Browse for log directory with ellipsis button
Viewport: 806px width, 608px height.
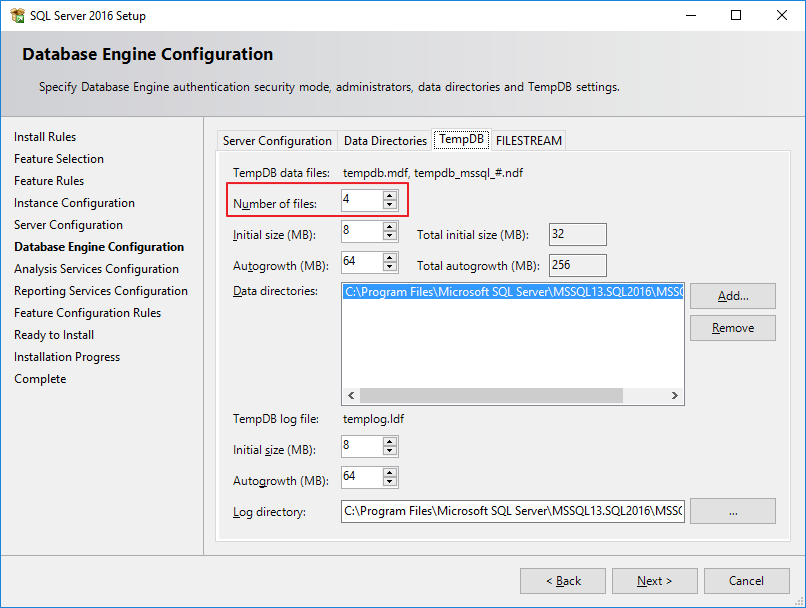tap(732, 511)
